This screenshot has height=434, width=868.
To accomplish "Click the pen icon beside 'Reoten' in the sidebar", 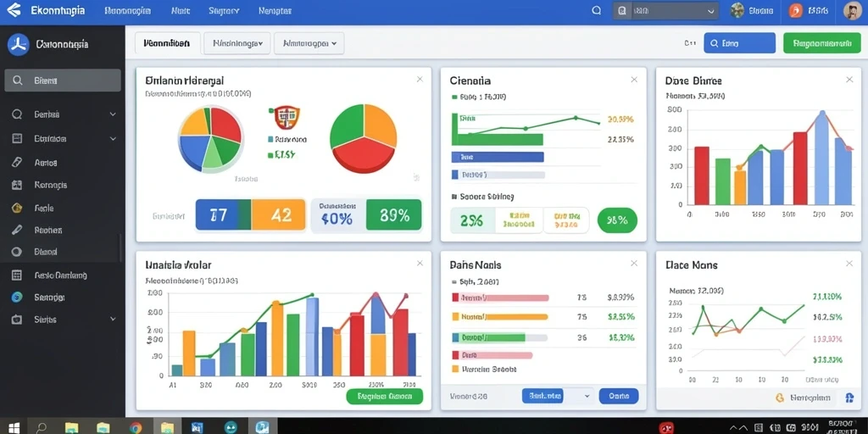I will point(17,230).
